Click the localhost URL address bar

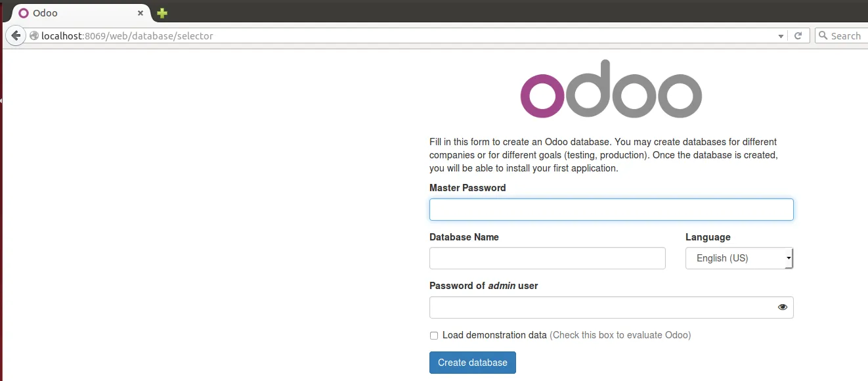(407, 36)
